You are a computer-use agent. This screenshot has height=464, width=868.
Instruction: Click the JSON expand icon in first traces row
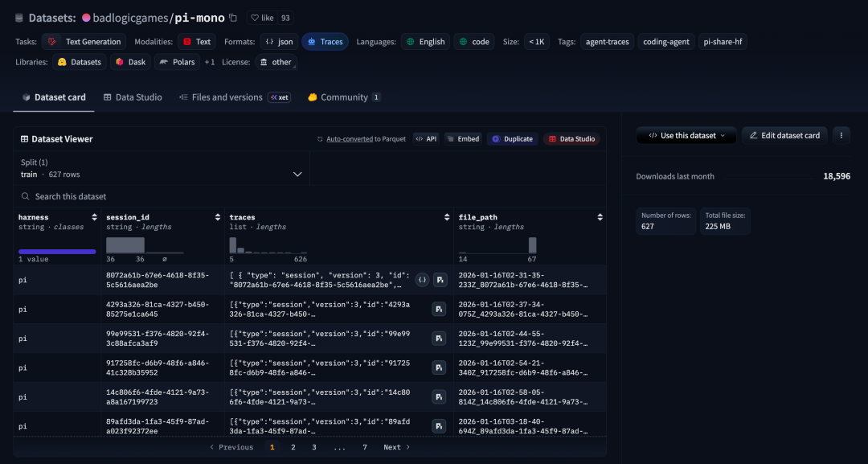(x=422, y=280)
